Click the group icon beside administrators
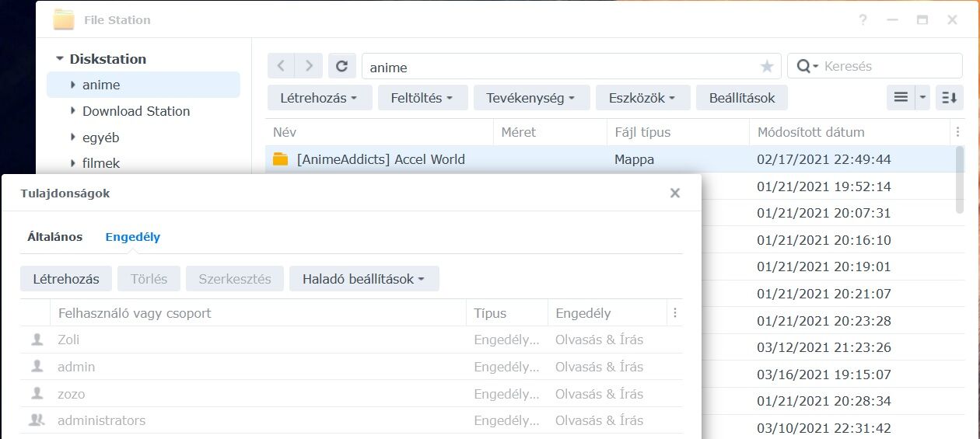Image resolution: width=980 pixels, height=439 pixels. 37,420
